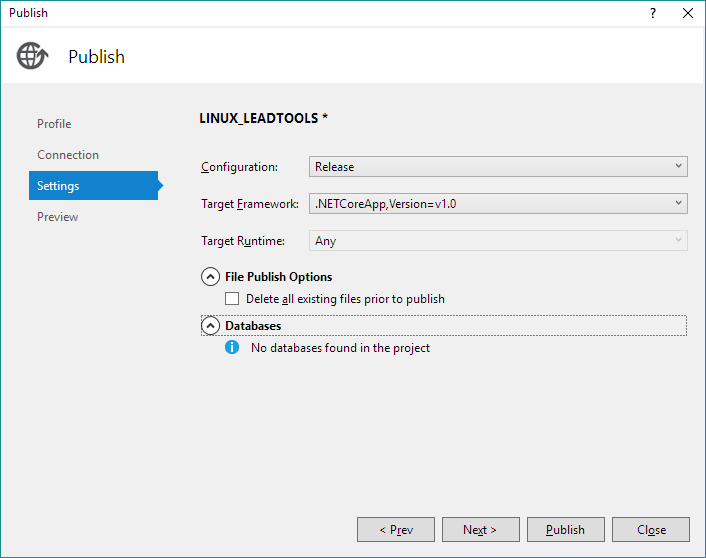This screenshot has height=558, width=706.
Task: Click the Target Framework label
Action: click(250, 204)
